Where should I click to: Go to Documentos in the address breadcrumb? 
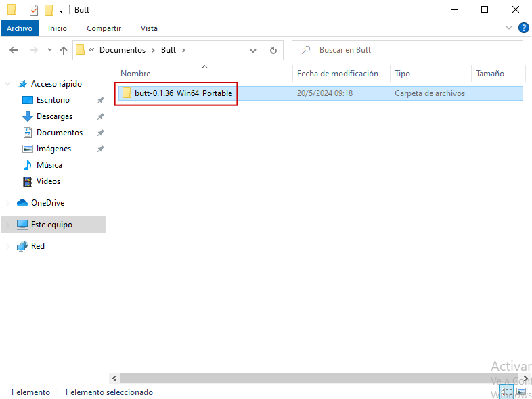pos(122,50)
